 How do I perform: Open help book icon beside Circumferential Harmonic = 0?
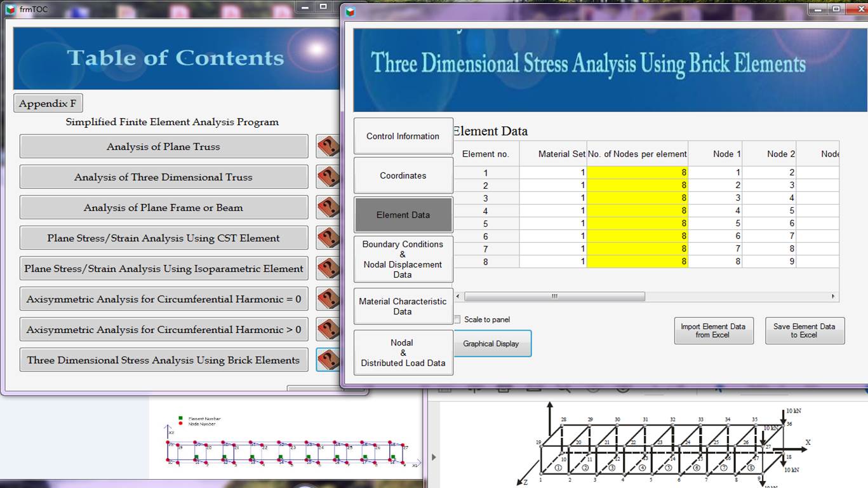(x=328, y=299)
